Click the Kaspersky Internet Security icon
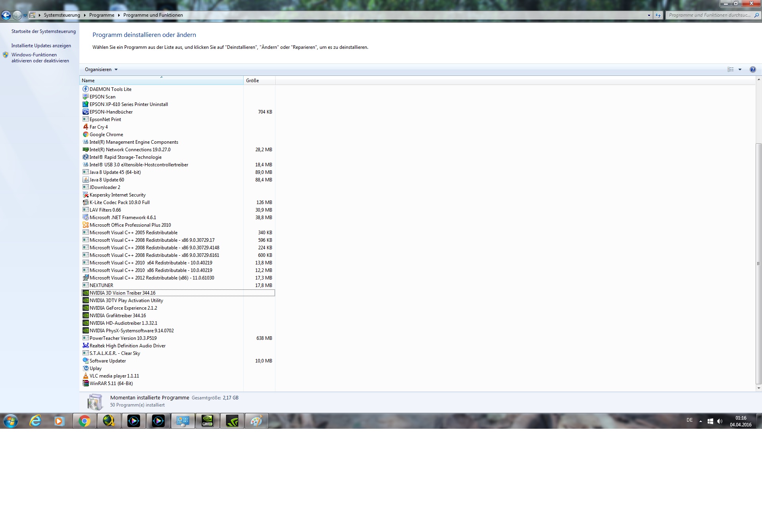This screenshot has width=762, height=532. coord(85,195)
